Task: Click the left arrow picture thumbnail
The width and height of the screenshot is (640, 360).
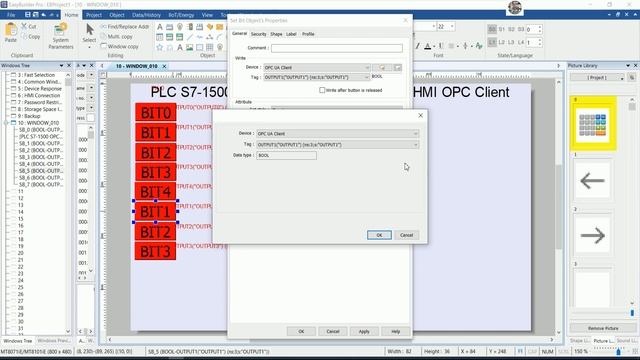Action: tap(592, 180)
